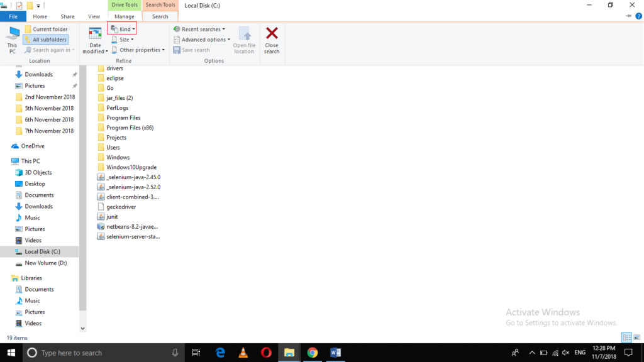
Task: Open the Date modified calendar icon
Action: click(95, 35)
